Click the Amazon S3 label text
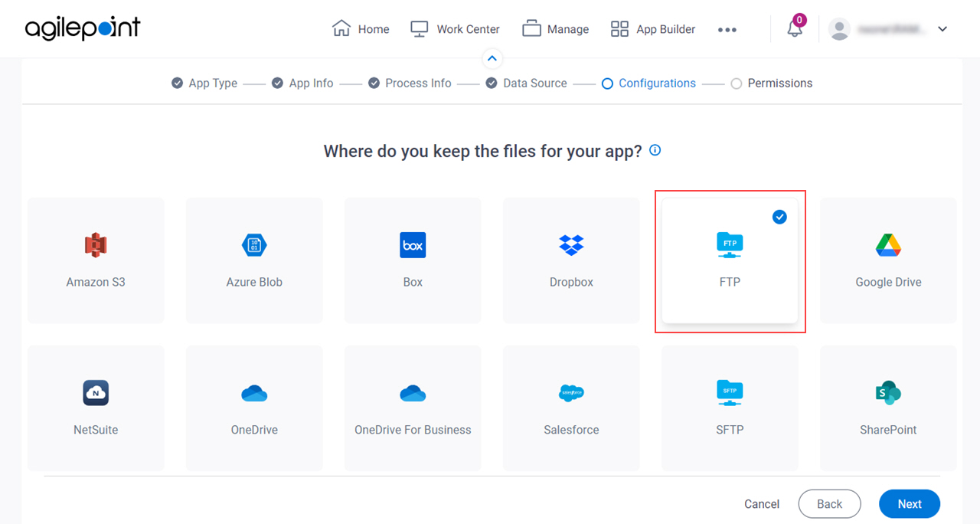 [x=96, y=282]
